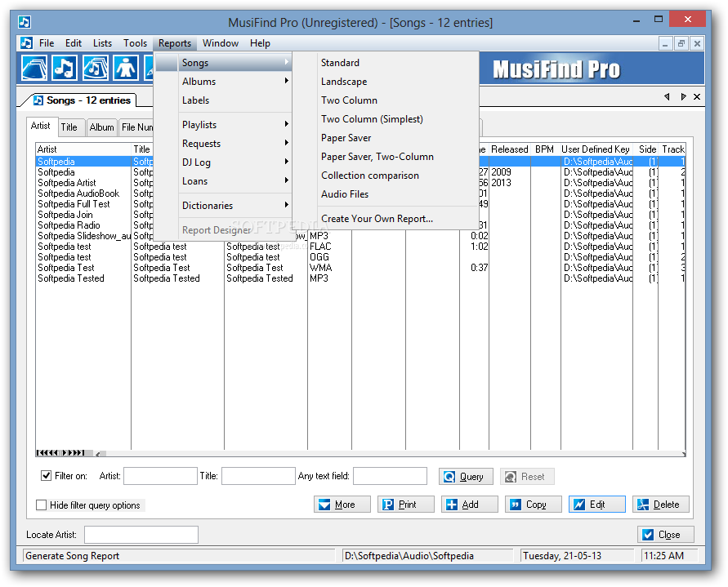Click the Query button
Viewport: 728px width, 587px height.
pos(466,477)
